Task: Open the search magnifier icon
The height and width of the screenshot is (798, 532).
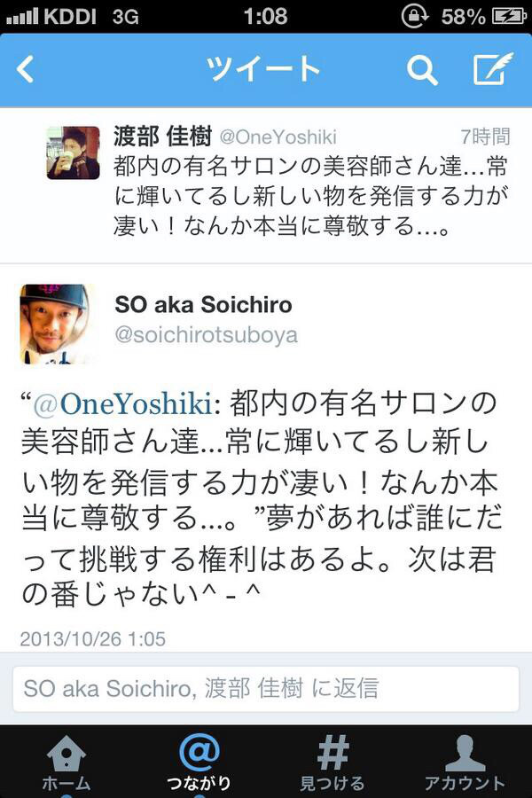Action: (422, 70)
